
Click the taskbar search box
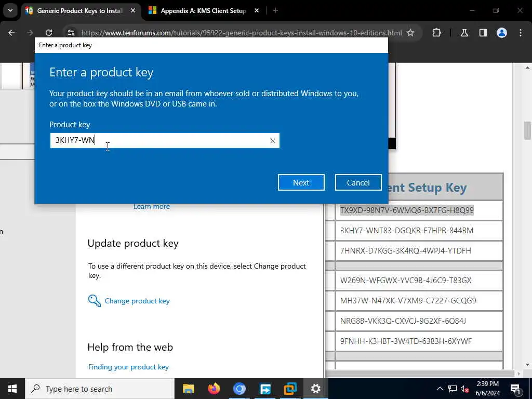pos(100,389)
